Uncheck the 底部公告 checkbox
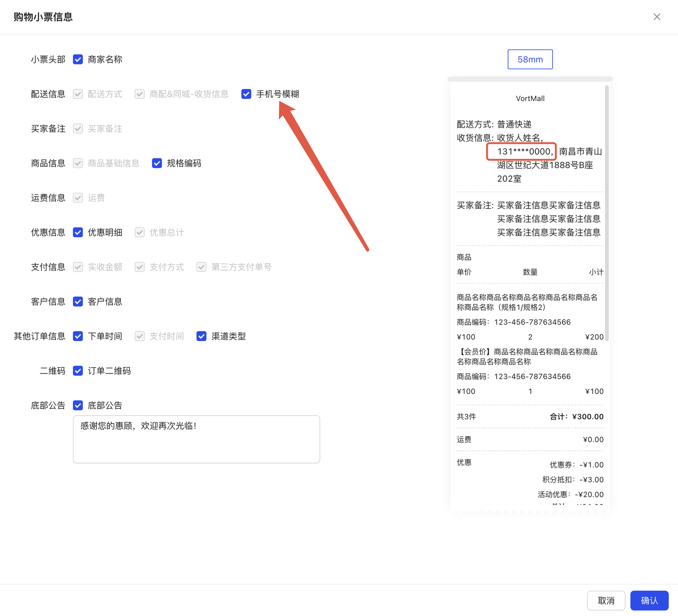Screen dimensions: 678x616 pos(78,405)
